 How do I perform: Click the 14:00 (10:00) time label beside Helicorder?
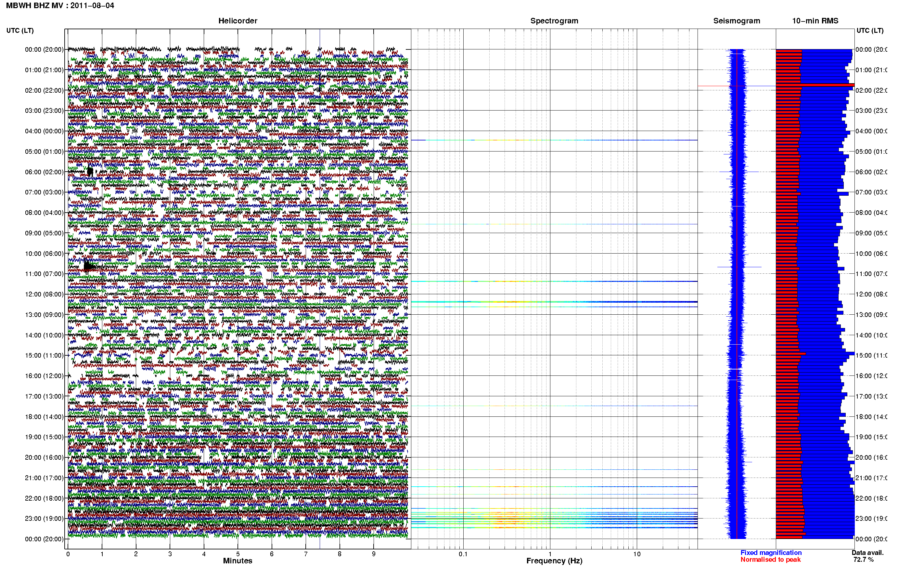tap(44, 335)
